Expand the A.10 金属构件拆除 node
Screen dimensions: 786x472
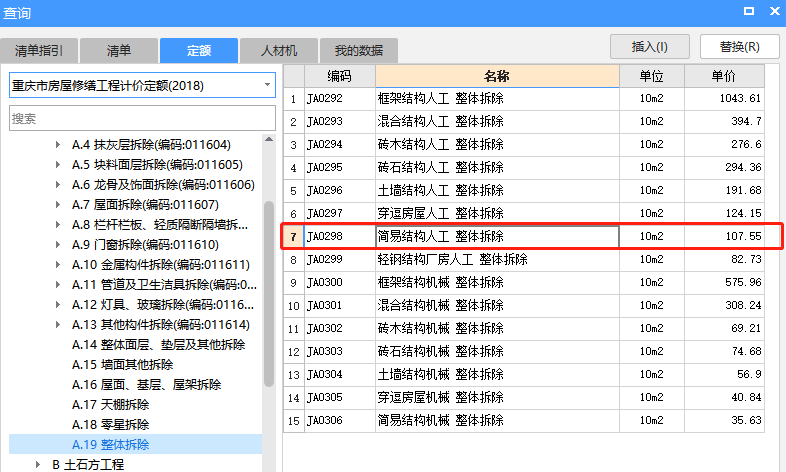coord(58,265)
